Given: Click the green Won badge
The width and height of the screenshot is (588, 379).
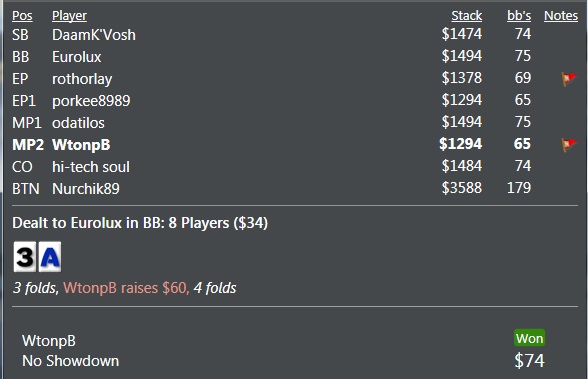Looking at the screenshot, I should 529,338.
